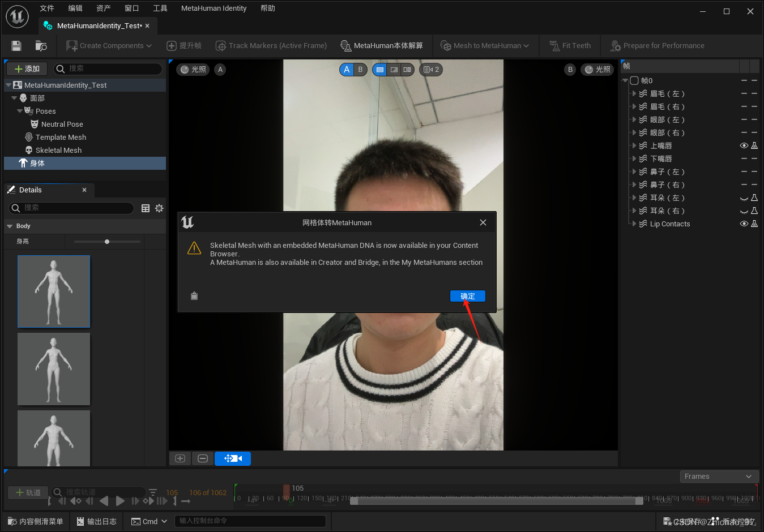Image resolution: width=764 pixels, height=532 pixels.
Task: Click the 添加 add button in the tree panel
Action: (x=27, y=69)
